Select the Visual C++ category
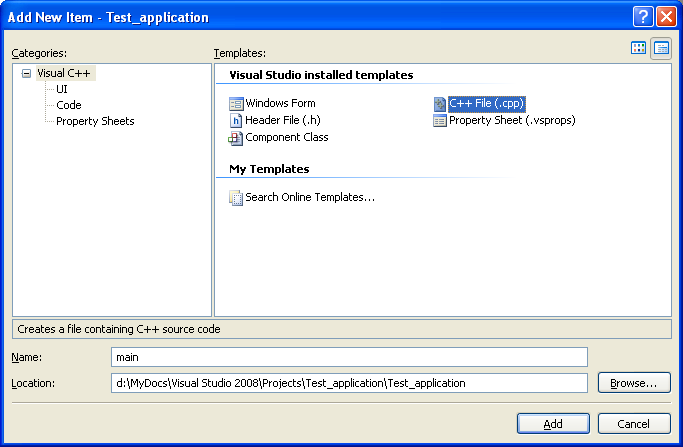Viewport: 683px width, 447px height. 64,73
